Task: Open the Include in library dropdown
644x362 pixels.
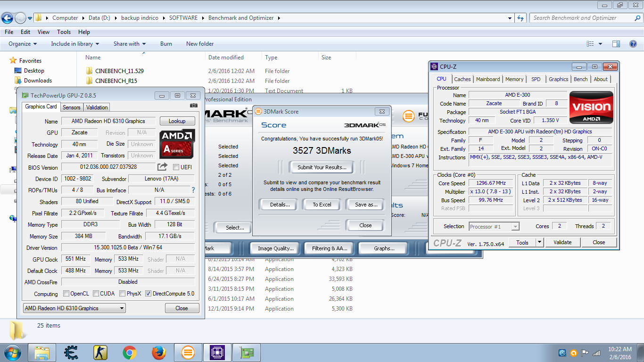Action: (75, 44)
